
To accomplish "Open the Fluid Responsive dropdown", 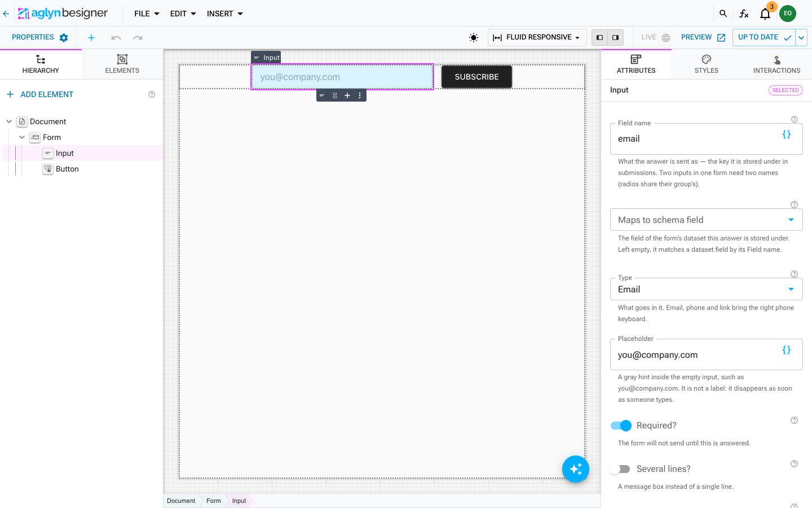I will (x=537, y=38).
